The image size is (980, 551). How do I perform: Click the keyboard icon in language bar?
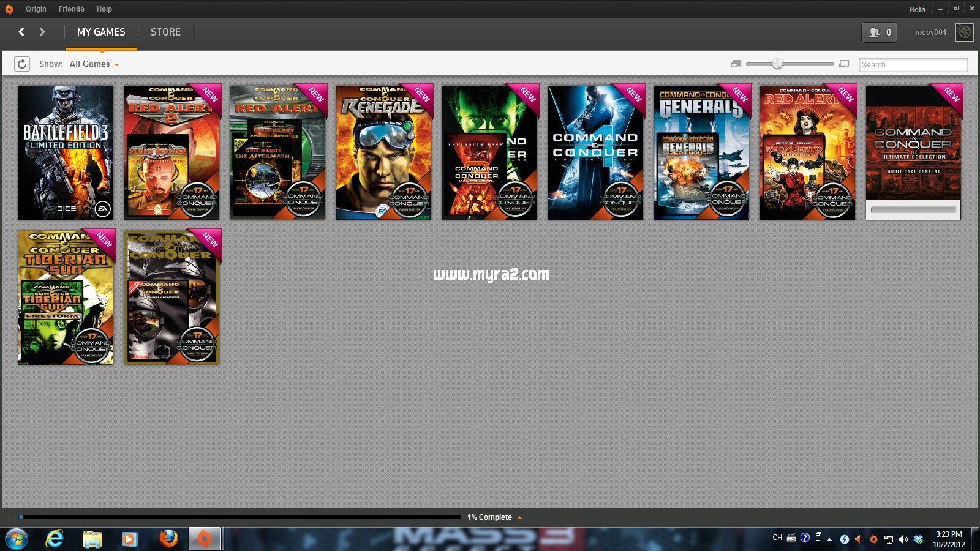pos(791,538)
